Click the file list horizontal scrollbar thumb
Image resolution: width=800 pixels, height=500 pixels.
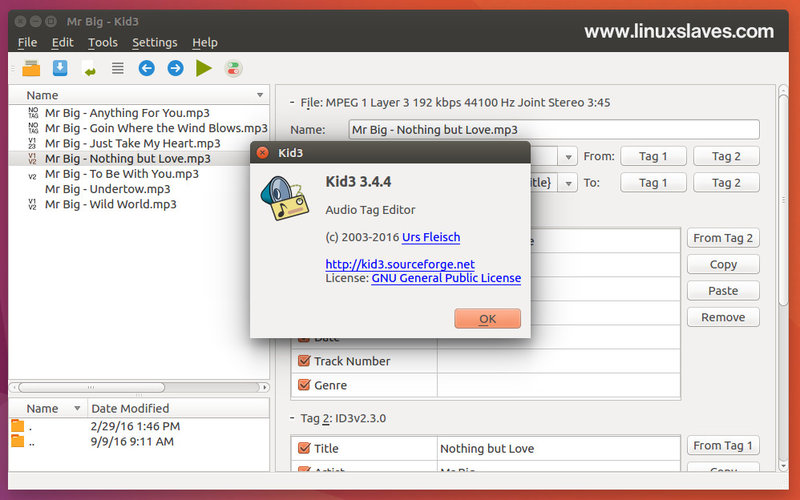point(92,387)
